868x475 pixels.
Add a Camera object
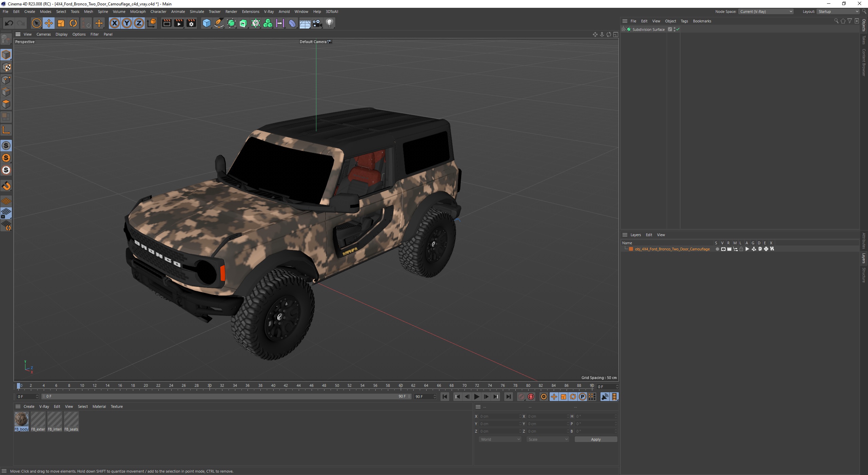pyautogui.click(x=317, y=23)
